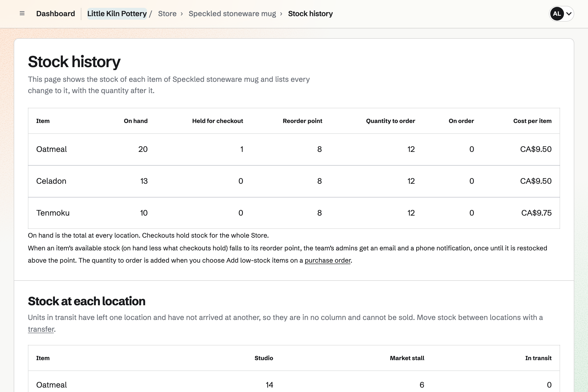The height and width of the screenshot is (392, 588).
Task: Click Tenmoku on hand value 10
Action: [x=144, y=213]
